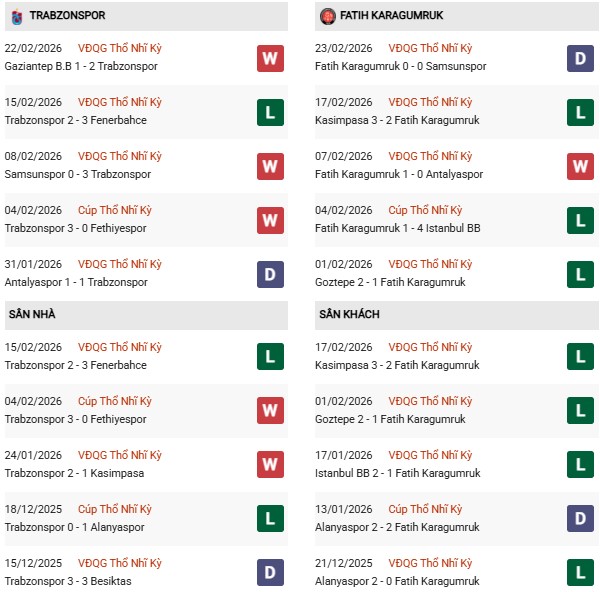Screen dimensions: 600x592
Task: Select the SÂN NHÀ section header
Action: [32, 315]
